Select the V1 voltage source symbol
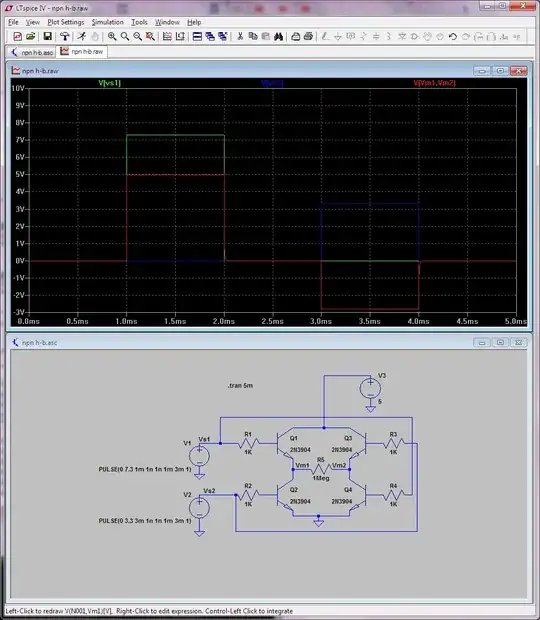The height and width of the screenshot is (620, 540). [x=199, y=456]
